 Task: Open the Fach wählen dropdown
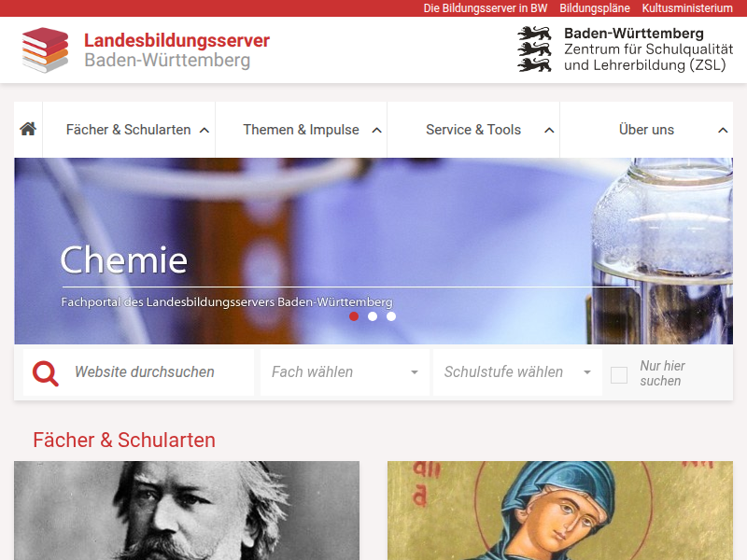point(345,372)
